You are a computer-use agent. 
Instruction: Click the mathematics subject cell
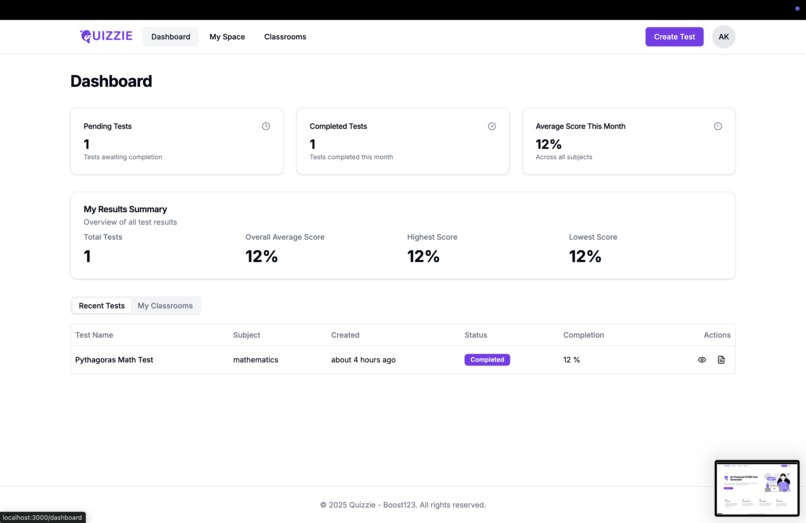(x=255, y=359)
